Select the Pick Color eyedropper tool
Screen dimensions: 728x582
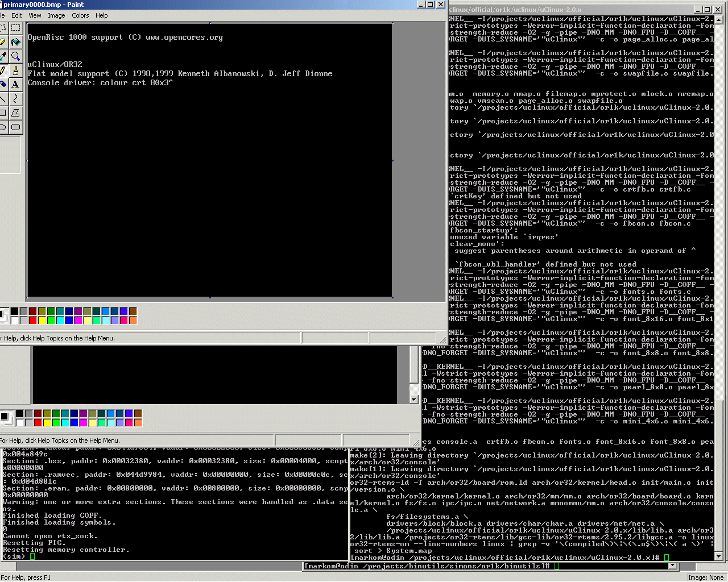(3, 56)
